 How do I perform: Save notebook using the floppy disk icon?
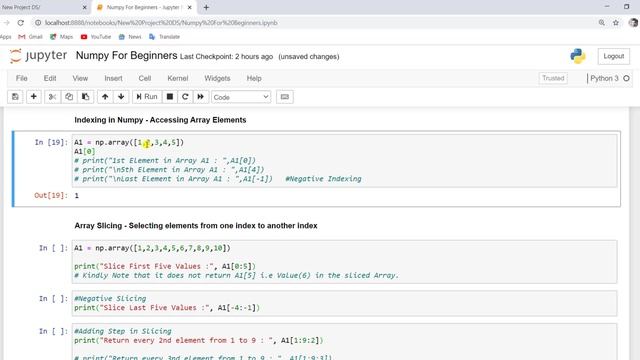pyautogui.click(x=15, y=97)
